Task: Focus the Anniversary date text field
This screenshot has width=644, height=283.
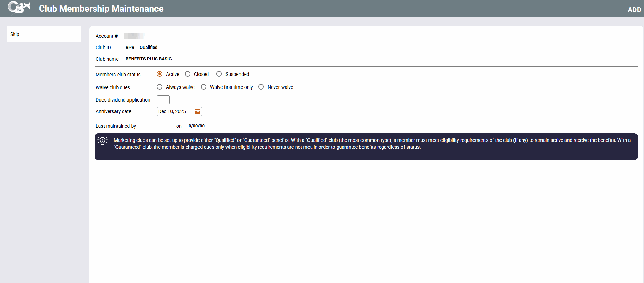Action: 175,112
